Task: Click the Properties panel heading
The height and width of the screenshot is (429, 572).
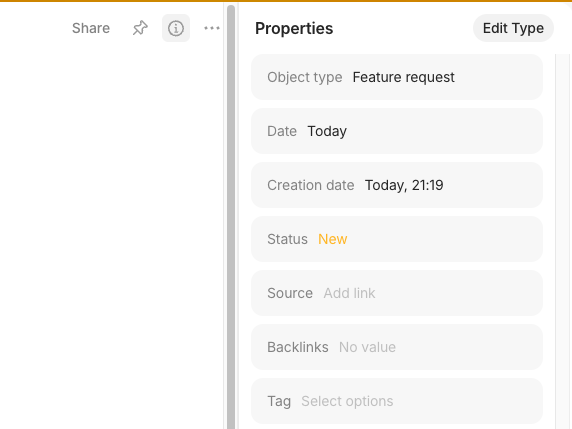Action: (294, 28)
